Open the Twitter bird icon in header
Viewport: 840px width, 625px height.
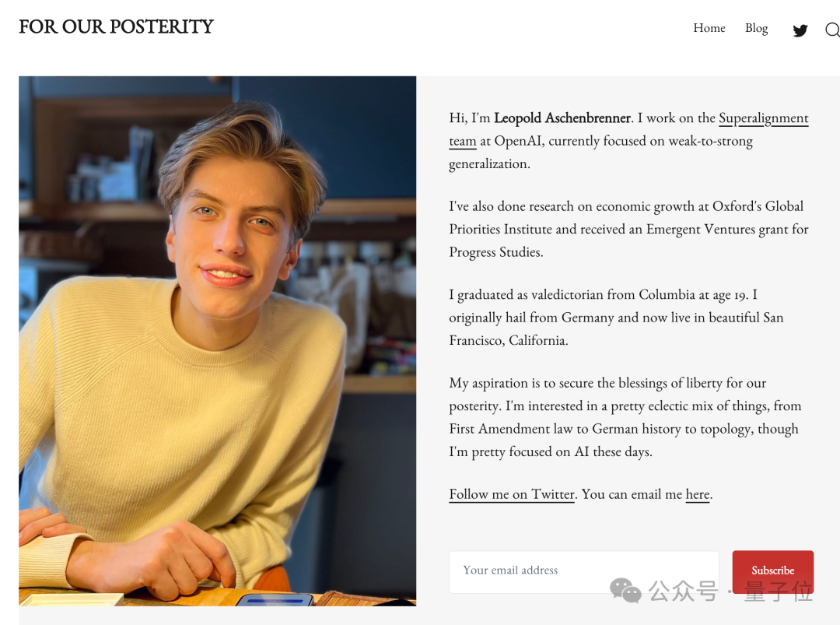800,30
